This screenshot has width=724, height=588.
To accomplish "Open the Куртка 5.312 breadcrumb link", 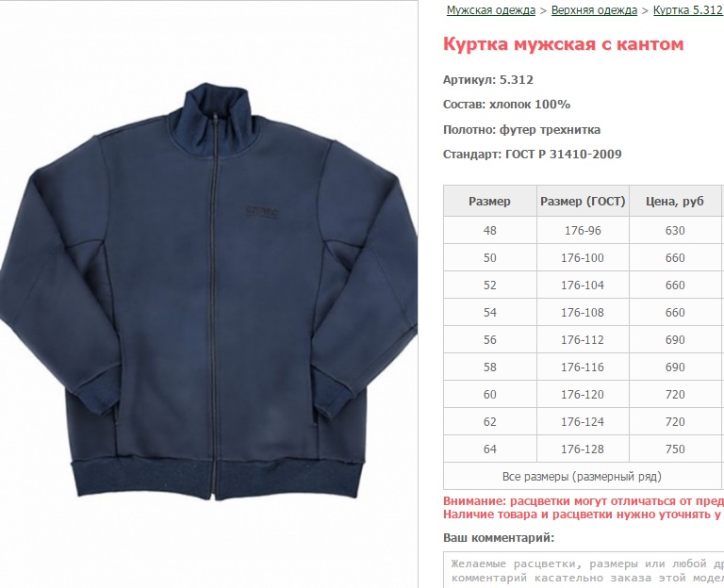I will pyautogui.click(x=687, y=10).
